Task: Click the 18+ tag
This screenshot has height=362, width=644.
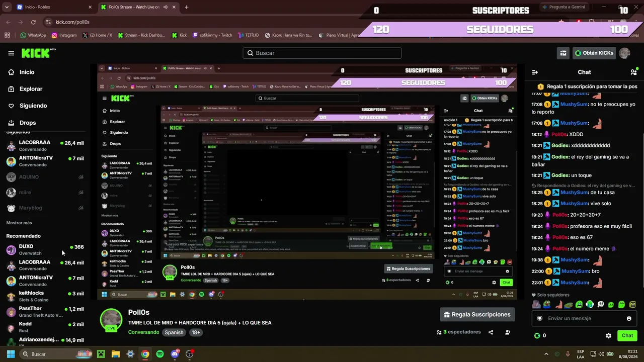Action: [x=196, y=332]
